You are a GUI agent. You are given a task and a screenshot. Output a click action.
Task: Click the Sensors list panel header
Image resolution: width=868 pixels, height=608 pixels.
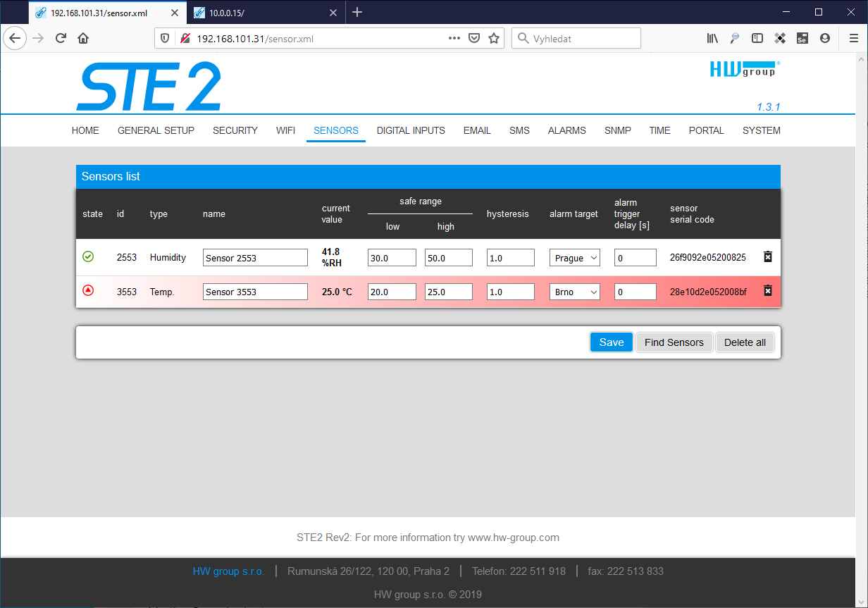(428, 177)
